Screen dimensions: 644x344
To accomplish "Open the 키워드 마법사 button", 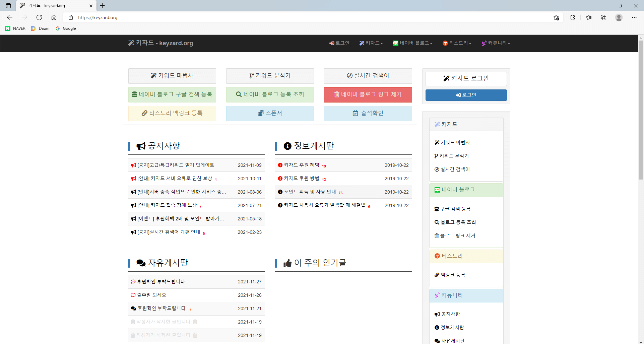I will click(x=172, y=76).
